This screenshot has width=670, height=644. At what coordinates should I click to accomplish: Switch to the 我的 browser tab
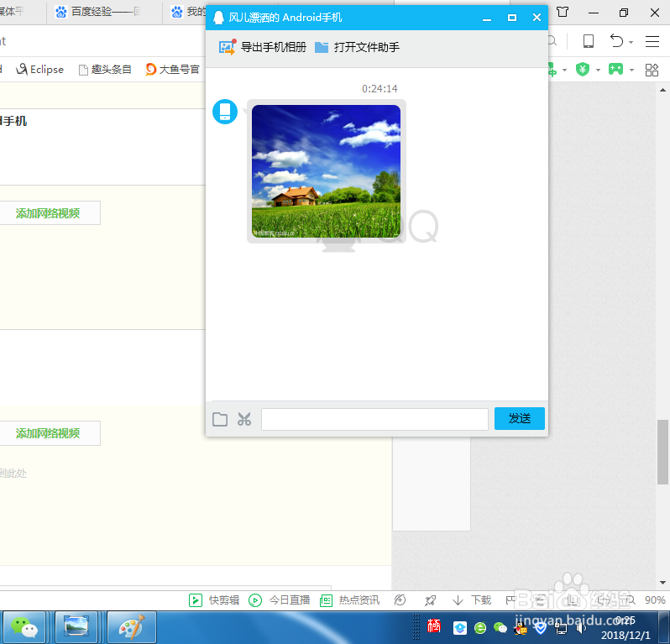[187, 12]
